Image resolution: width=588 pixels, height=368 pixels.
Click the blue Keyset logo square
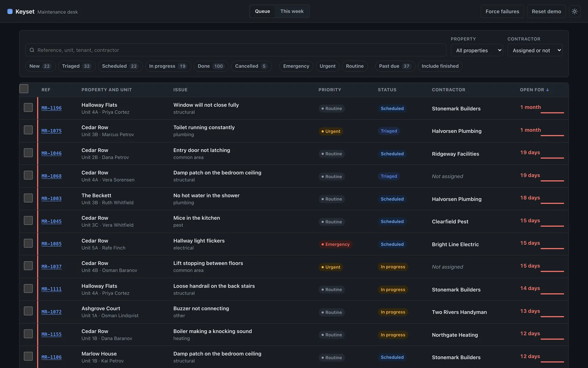point(10,11)
